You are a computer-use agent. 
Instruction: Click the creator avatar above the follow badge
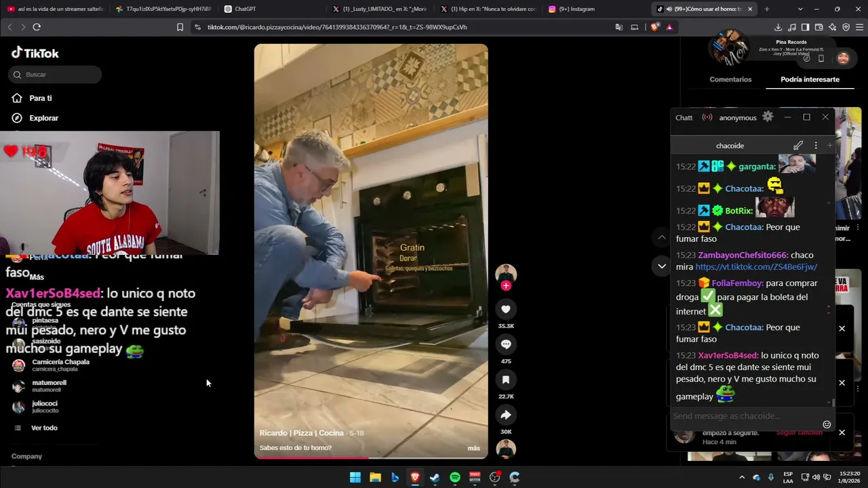(506, 273)
